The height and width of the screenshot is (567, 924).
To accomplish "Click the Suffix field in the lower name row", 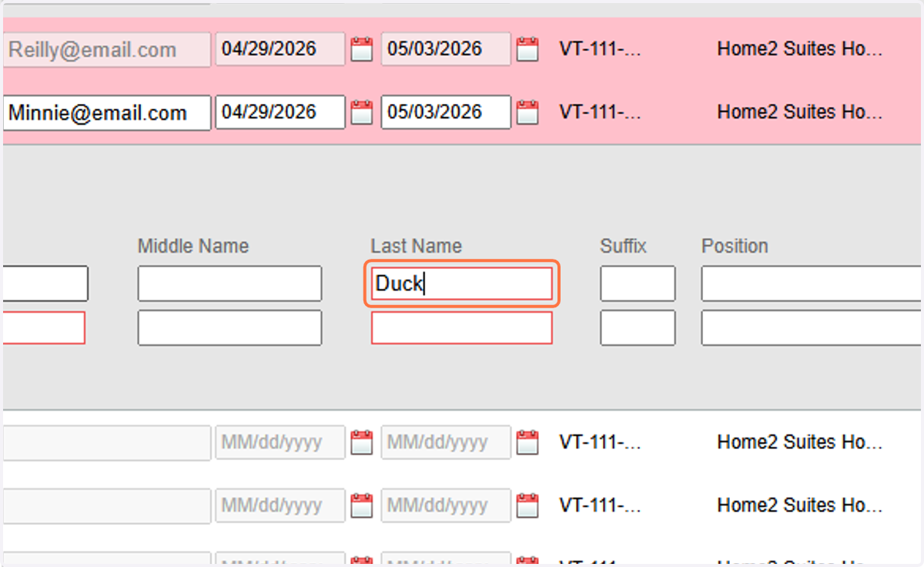I will click(x=638, y=327).
